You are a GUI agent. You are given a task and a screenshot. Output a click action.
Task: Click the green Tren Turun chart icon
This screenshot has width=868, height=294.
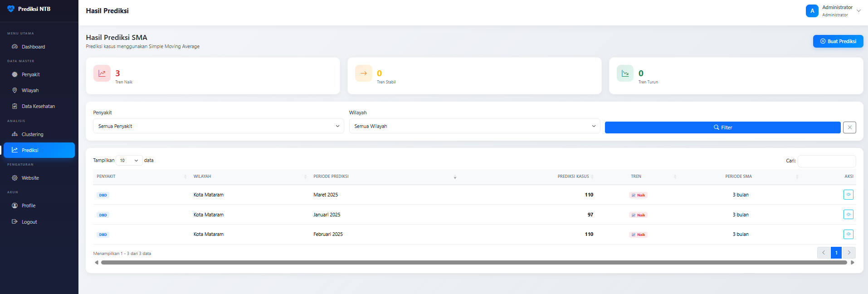coord(625,73)
